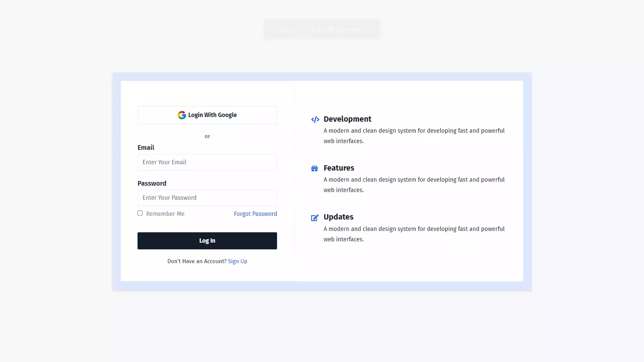
Task: Select the gift box symbol next to Features
Action: [x=315, y=169]
